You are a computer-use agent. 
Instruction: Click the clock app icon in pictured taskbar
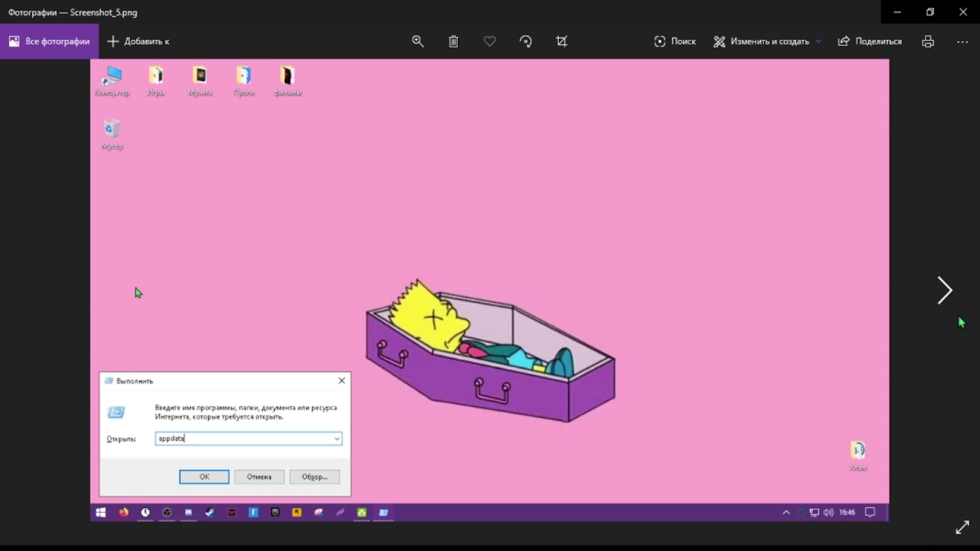pos(145,513)
